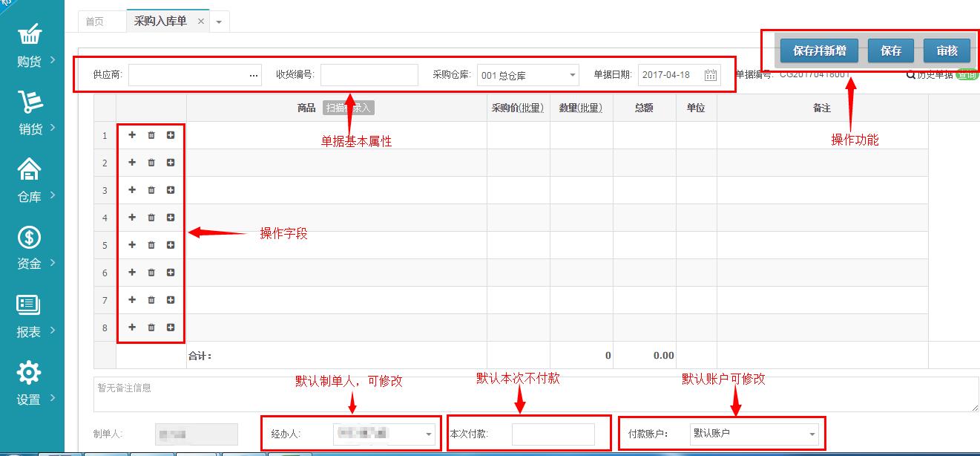Click the boxed plus icon in row 5
980x456 pixels.
[x=171, y=245]
